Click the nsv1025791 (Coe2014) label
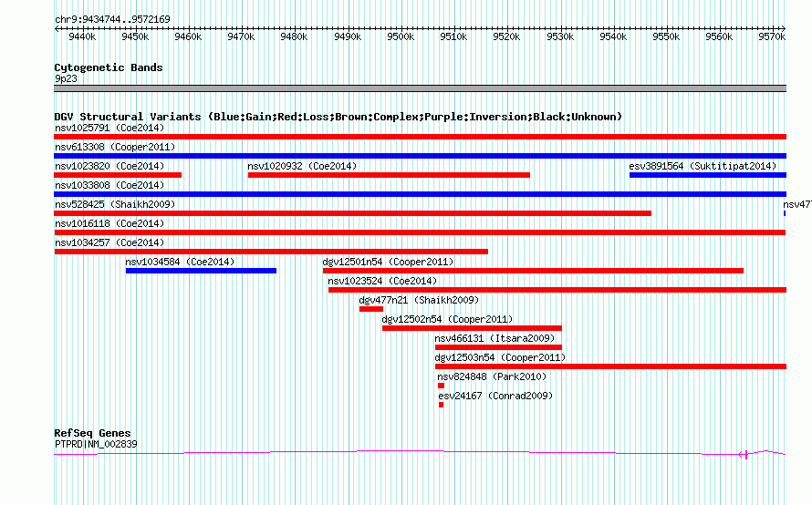Screen dimensions: 812x505 (109, 128)
